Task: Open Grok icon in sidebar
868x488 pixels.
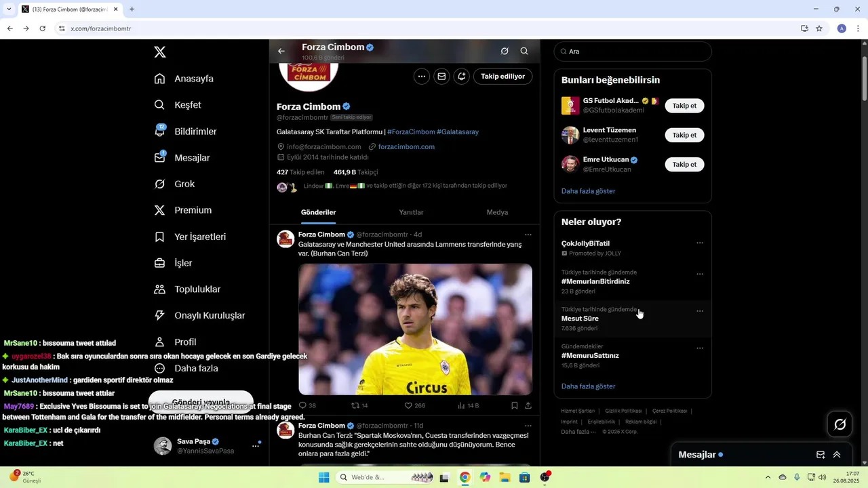Action: click(159, 184)
